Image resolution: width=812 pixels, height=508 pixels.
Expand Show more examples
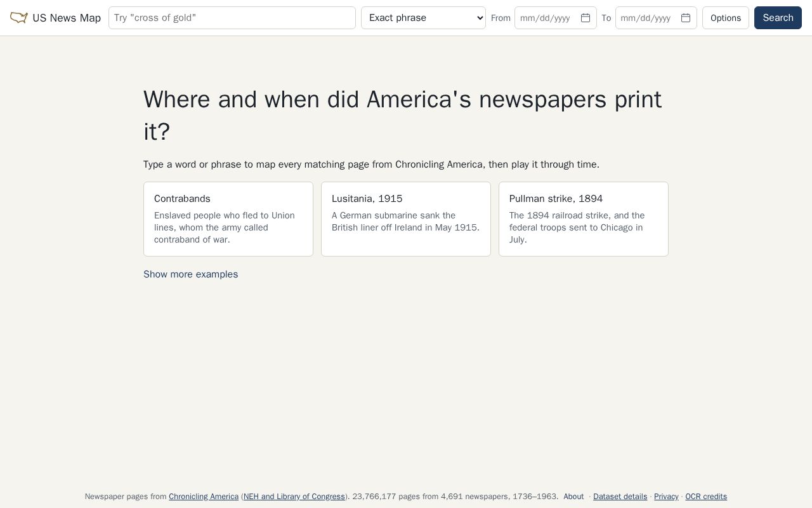click(190, 274)
